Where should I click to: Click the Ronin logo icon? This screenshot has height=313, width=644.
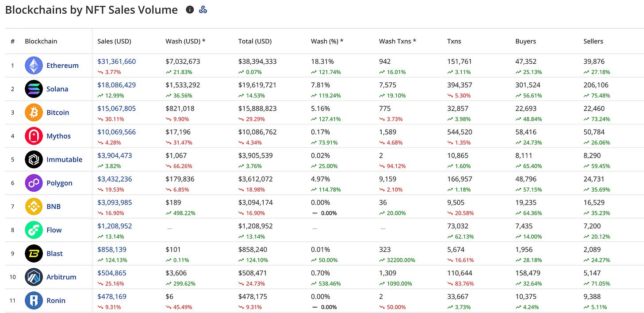point(34,300)
